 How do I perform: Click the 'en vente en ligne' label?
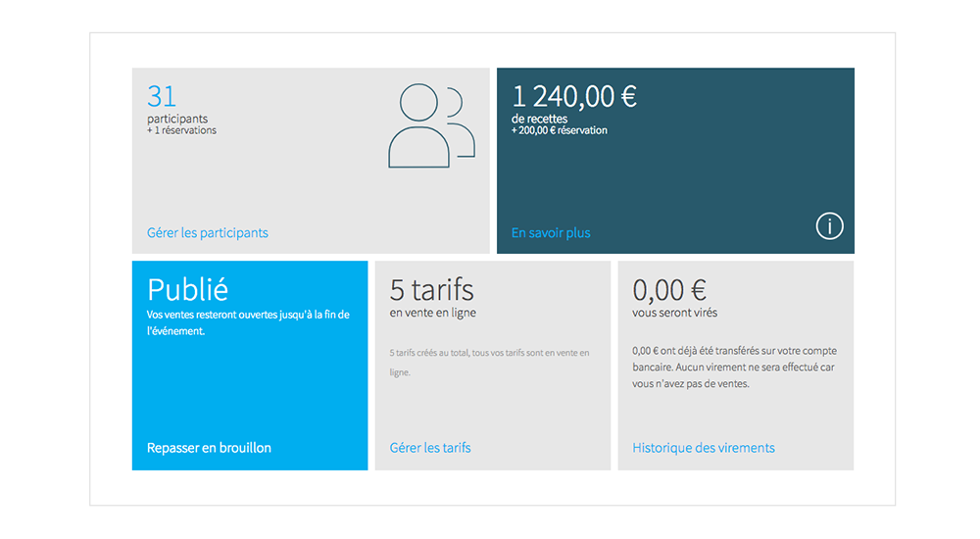432,313
